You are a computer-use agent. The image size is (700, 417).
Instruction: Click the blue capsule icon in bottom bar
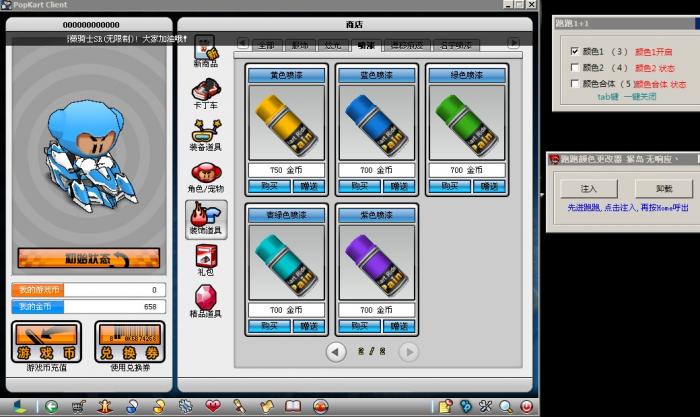coord(132,406)
